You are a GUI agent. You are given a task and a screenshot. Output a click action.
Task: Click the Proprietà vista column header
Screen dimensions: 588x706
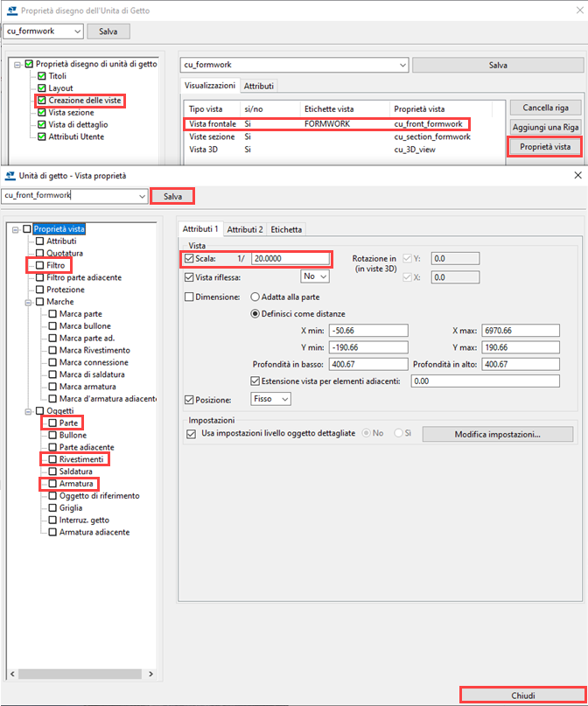click(x=419, y=109)
